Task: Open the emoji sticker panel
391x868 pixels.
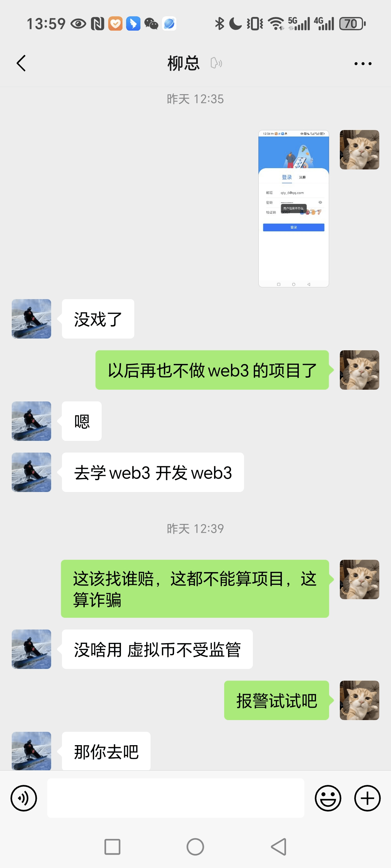Action: 328,798
